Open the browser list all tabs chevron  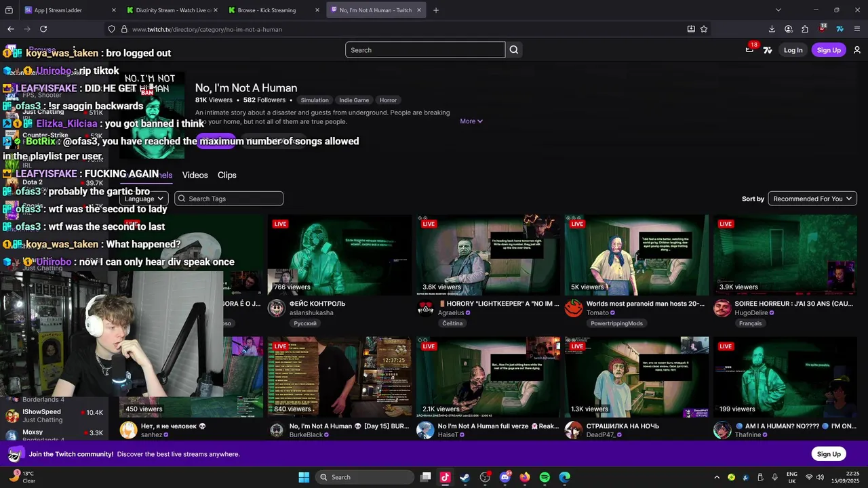(778, 10)
